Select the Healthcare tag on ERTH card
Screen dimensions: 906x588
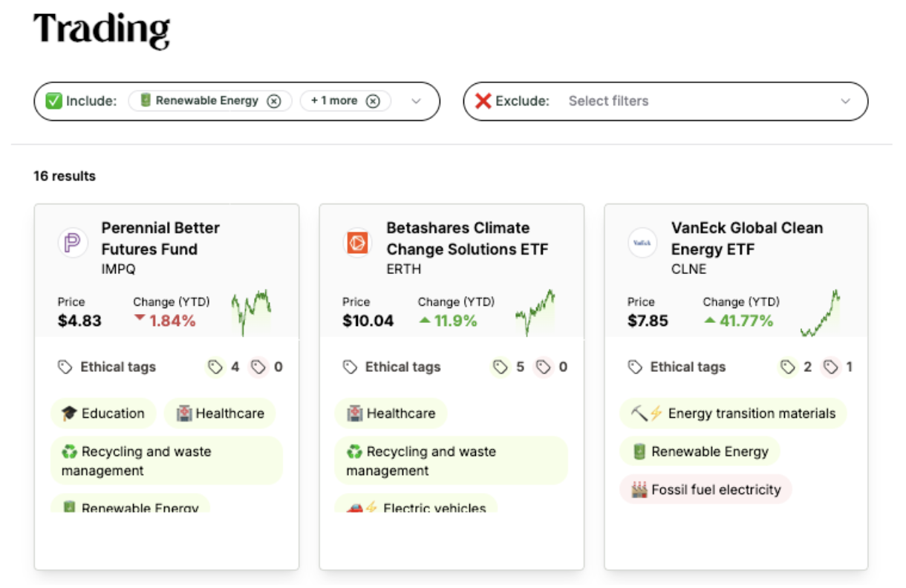pos(391,414)
